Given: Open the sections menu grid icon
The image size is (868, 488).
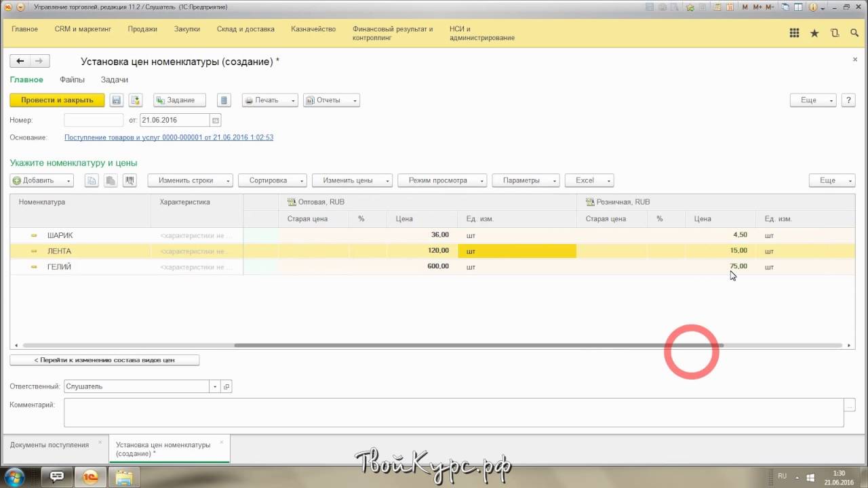Looking at the screenshot, I should pyautogui.click(x=795, y=33).
